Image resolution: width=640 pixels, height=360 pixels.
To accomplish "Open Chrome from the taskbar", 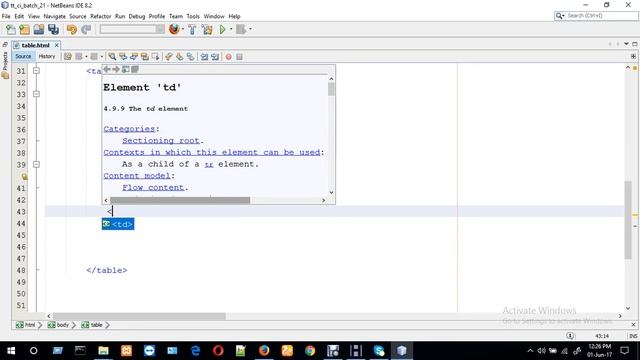I will pyautogui.click(x=310, y=351).
